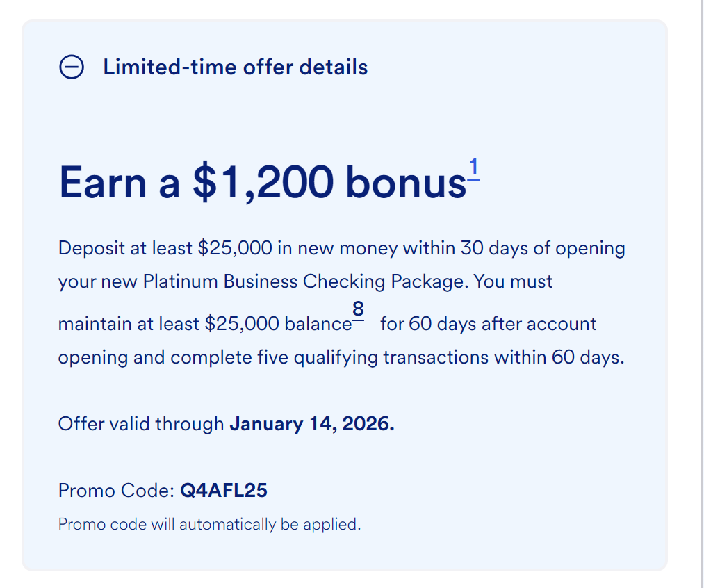Open footnote 8 after the word balance
704x588 pixels.
[358, 310]
